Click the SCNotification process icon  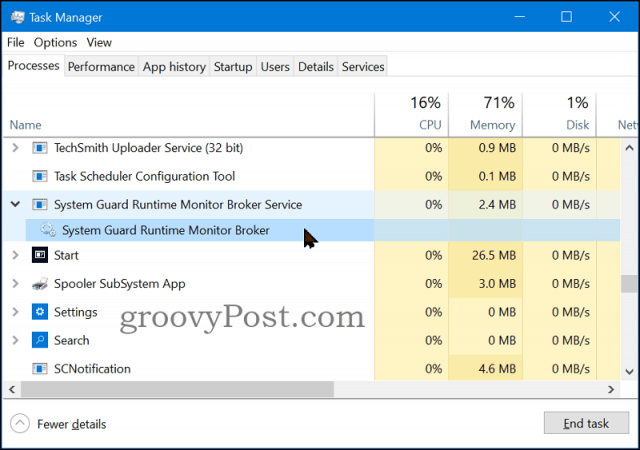(41, 369)
